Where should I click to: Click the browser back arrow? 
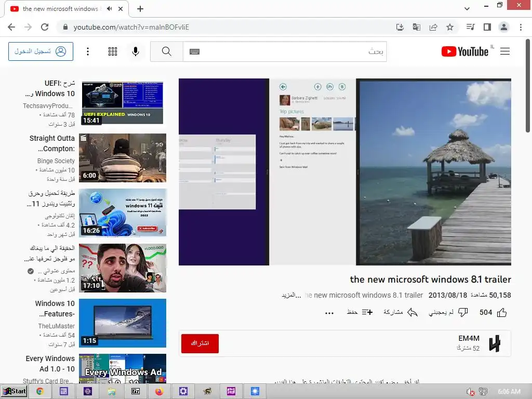11,27
